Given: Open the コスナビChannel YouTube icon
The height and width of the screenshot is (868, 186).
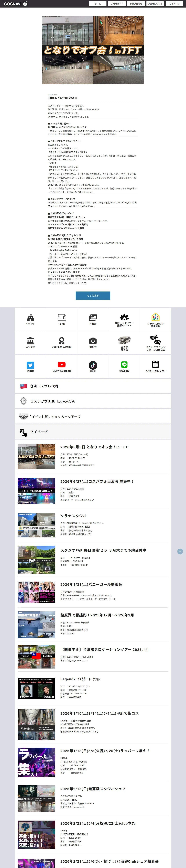Looking at the screenshot, I should [x=62, y=365].
